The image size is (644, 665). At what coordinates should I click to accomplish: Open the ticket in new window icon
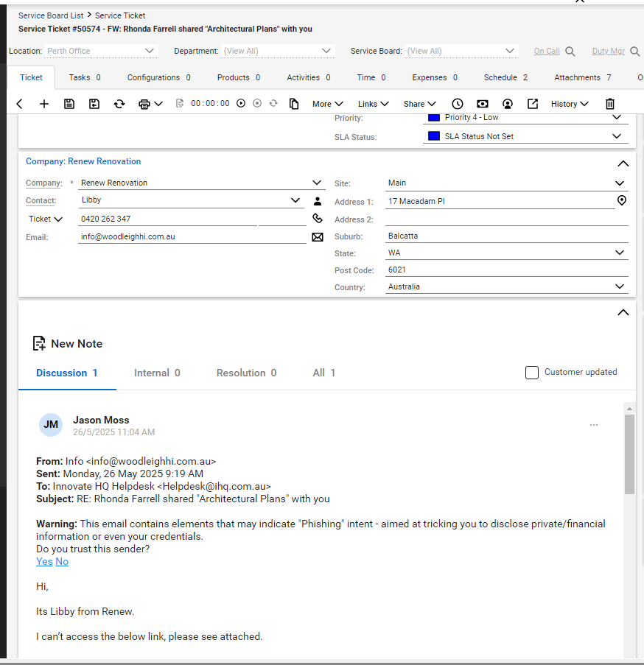(x=533, y=104)
